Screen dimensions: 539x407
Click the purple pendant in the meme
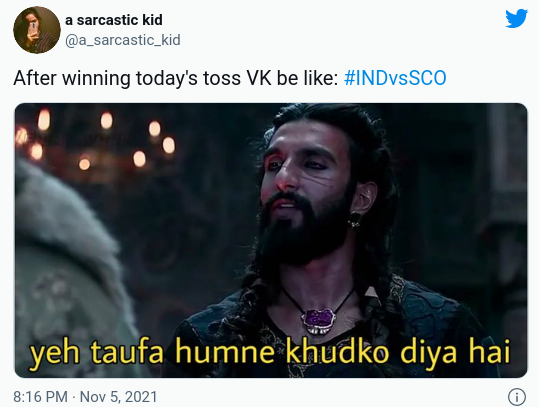[x=316, y=321]
